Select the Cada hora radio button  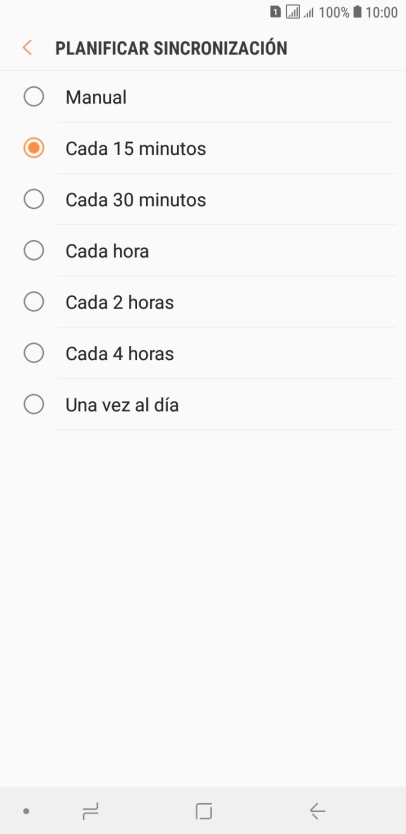coord(34,251)
